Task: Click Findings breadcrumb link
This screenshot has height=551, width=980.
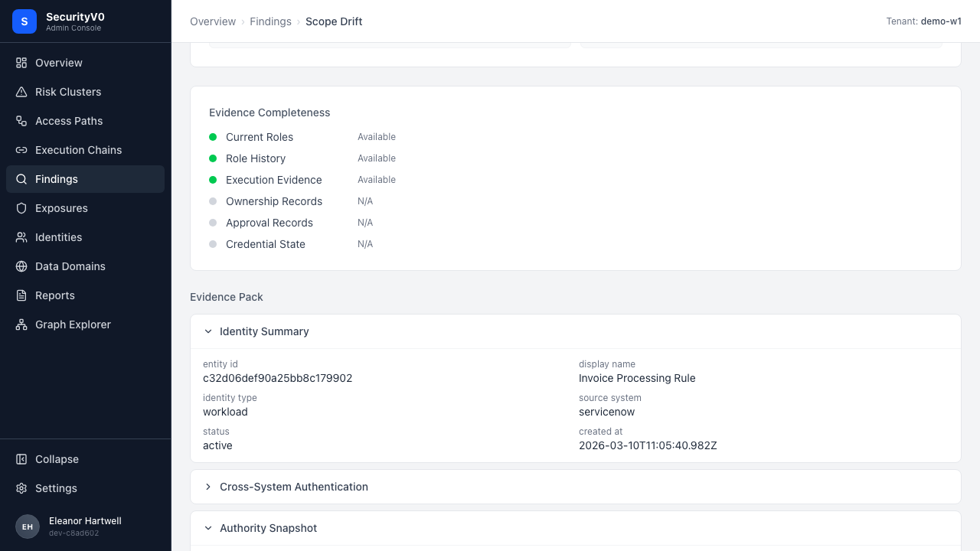Action: point(270,21)
